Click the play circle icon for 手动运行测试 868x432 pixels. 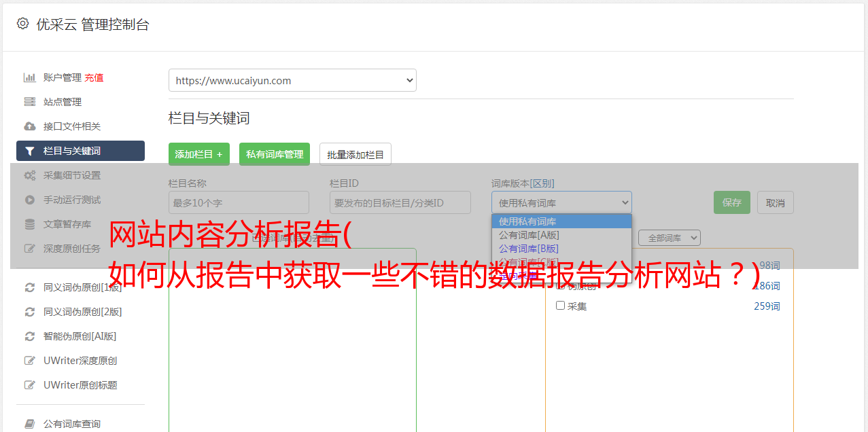click(x=30, y=200)
